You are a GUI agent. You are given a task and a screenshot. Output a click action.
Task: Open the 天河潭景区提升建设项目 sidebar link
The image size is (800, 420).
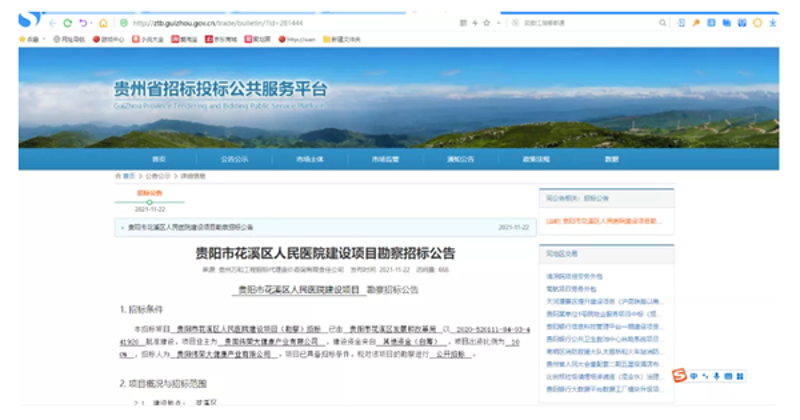(605, 301)
